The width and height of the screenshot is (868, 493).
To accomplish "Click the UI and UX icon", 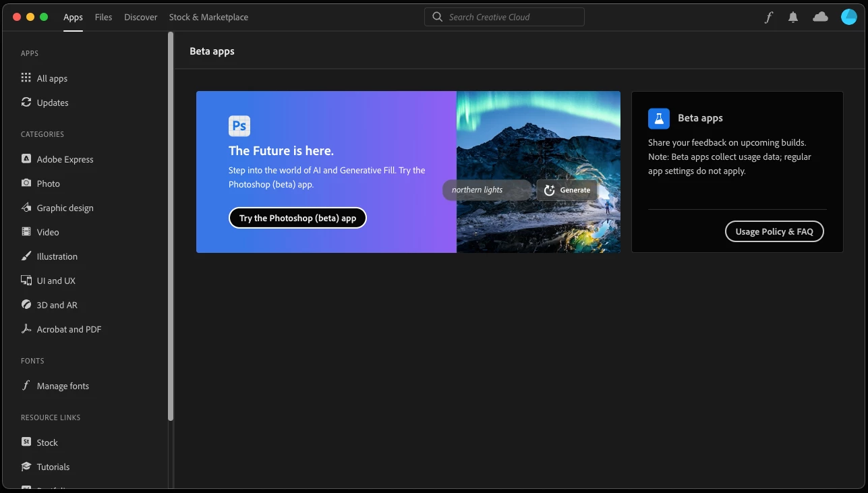I will point(26,281).
